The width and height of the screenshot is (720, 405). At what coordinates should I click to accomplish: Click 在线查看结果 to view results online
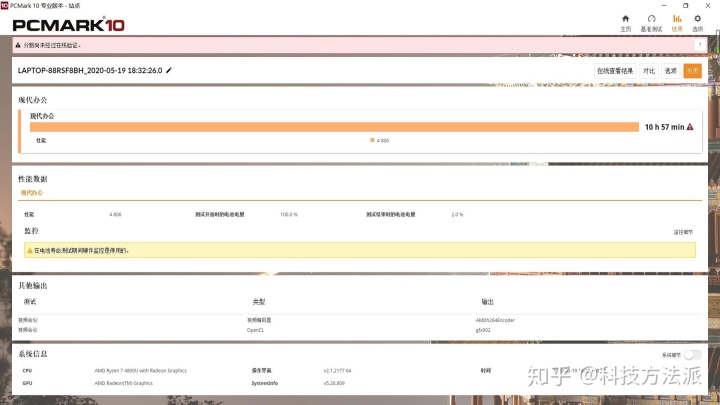[615, 71]
